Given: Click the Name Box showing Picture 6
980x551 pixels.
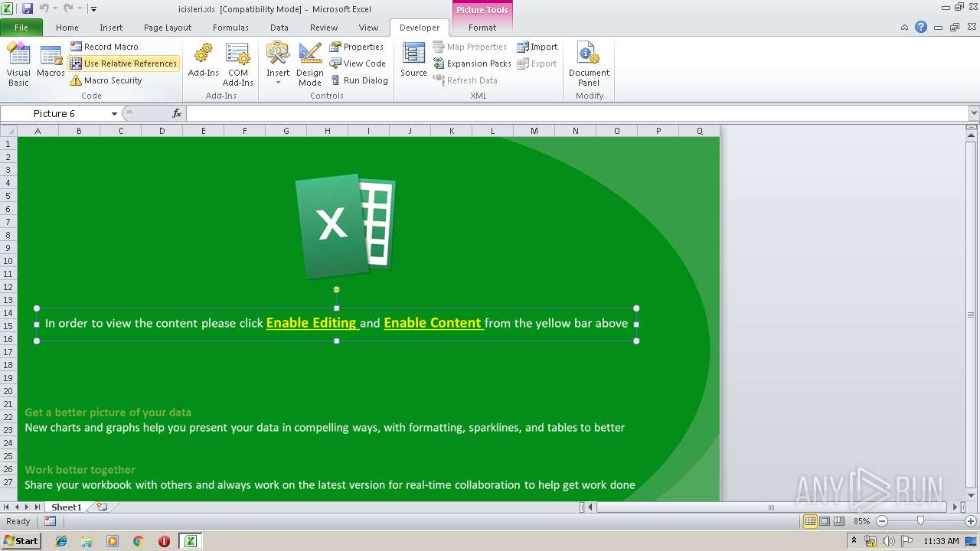Looking at the screenshot, I should tap(54, 114).
